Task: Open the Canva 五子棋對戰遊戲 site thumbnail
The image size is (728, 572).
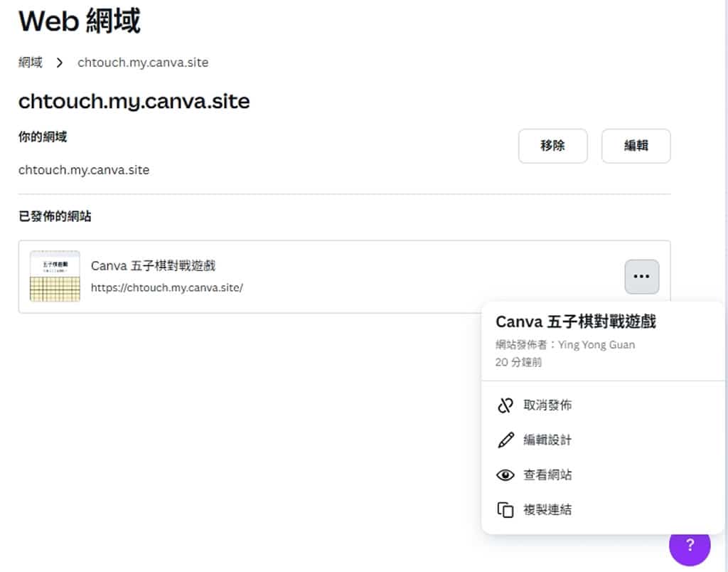Action: click(x=55, y=277)
